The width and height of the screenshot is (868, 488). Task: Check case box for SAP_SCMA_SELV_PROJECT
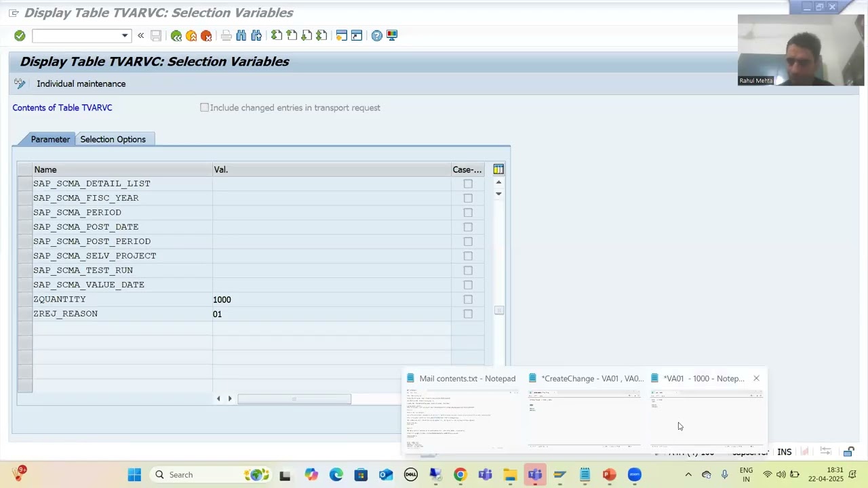click(468, 256)
